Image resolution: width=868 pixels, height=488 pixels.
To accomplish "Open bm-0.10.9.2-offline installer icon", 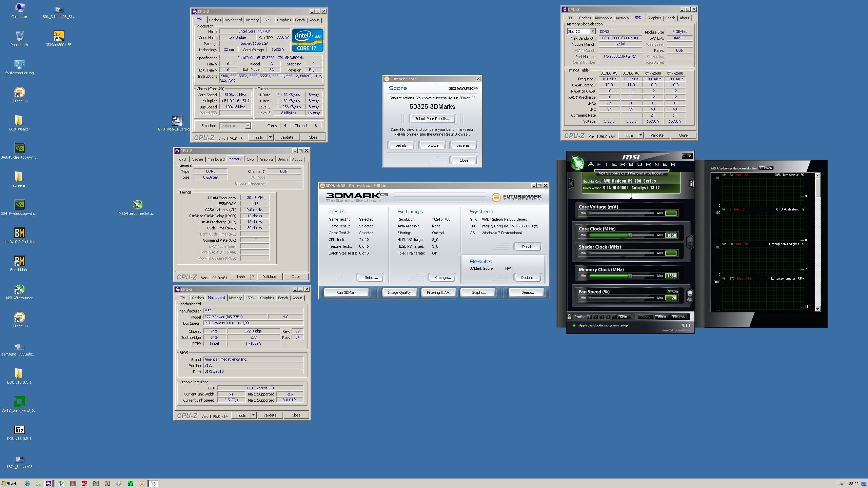I will click(x=19, y=236).
